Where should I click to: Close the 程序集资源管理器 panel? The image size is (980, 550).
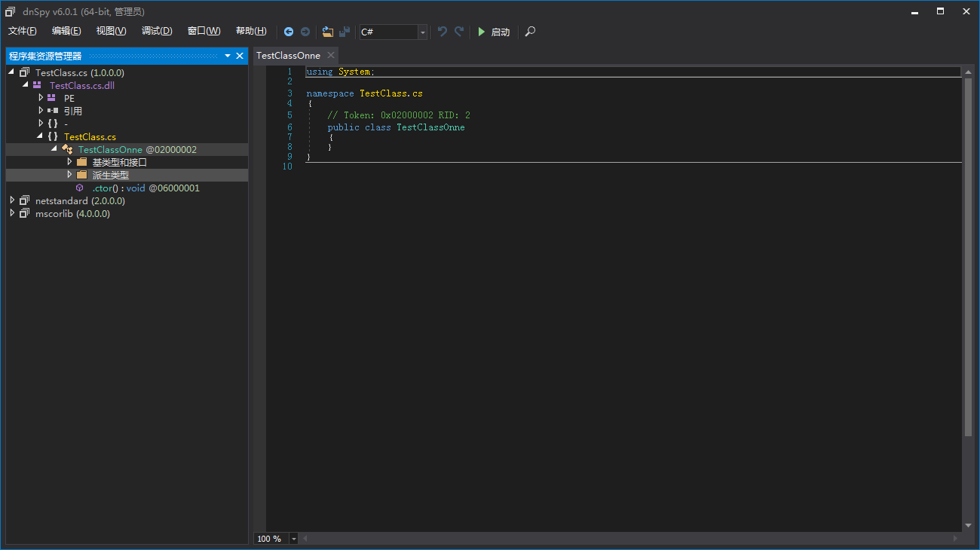[240, 56]
